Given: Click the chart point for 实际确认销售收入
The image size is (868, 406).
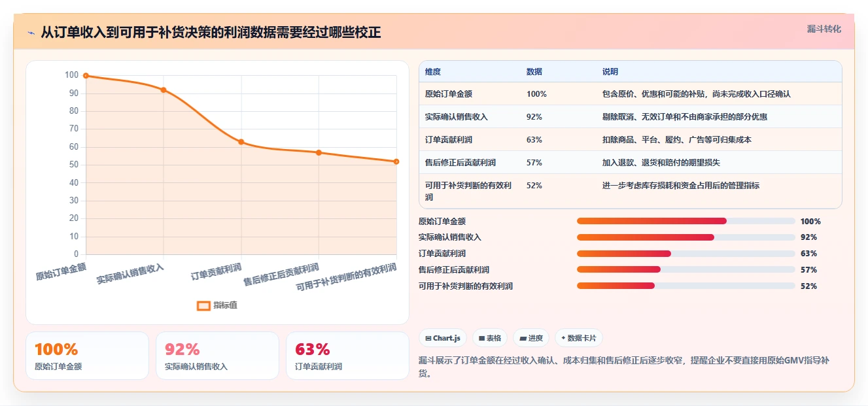Looking at the screenshot, I should pyautogui.click(x=164, y=90).
